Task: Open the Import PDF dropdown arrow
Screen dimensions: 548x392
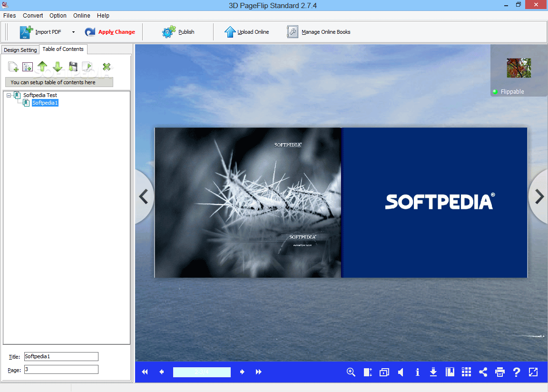Action: pos(73,32)
